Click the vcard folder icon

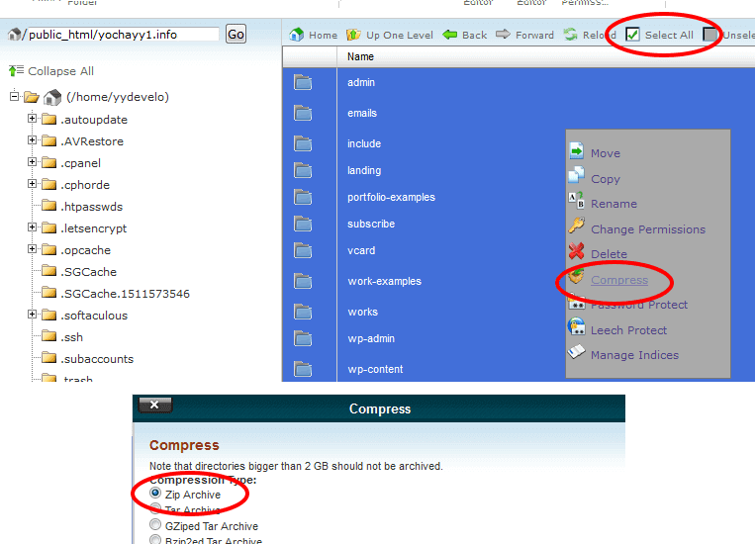coord(303,250)
